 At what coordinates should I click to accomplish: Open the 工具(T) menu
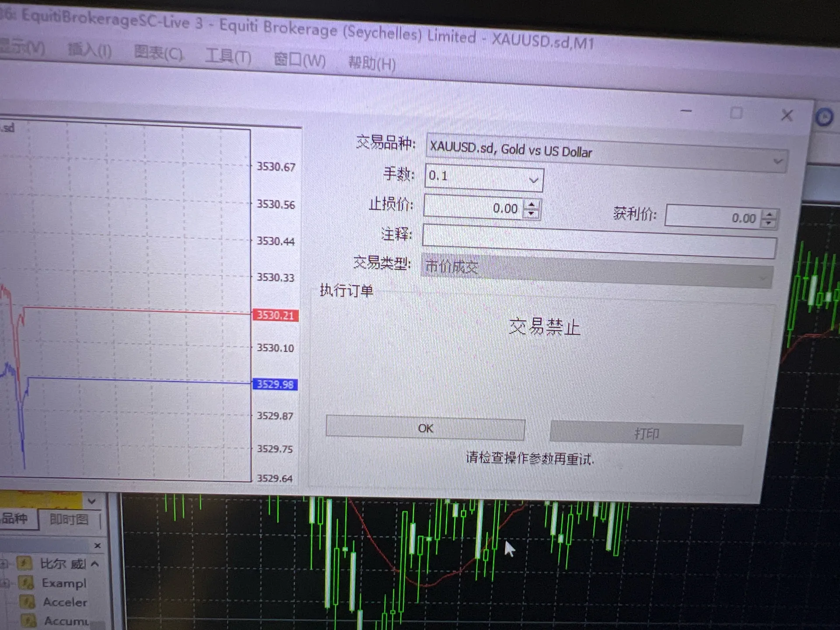(228, 56)
